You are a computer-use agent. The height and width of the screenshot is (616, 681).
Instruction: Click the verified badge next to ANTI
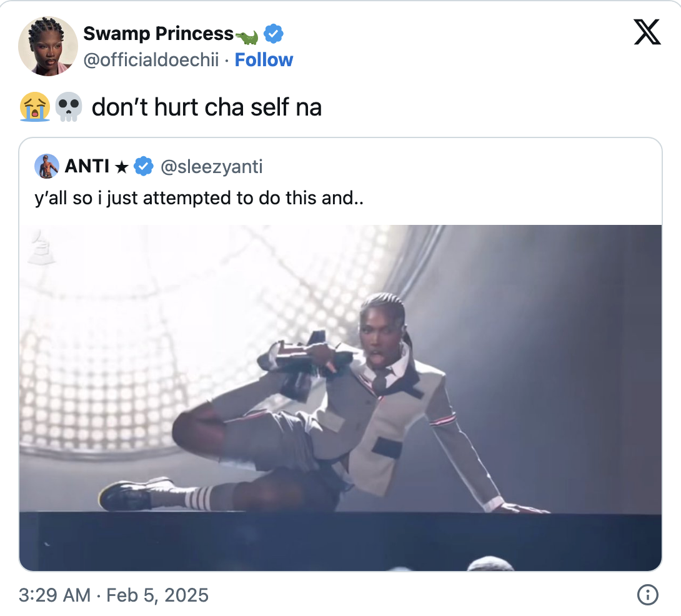pyautogui.click(x=144, y=166)
